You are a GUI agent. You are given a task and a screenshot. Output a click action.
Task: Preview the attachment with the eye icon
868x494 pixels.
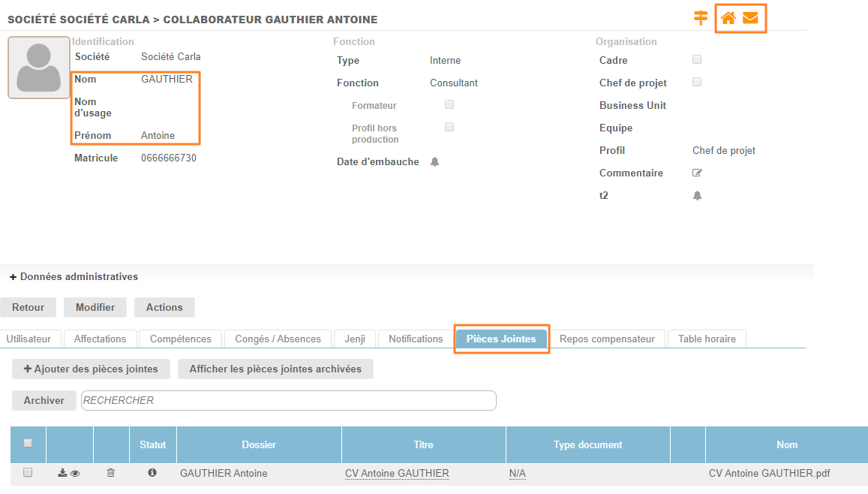(75, 473)
